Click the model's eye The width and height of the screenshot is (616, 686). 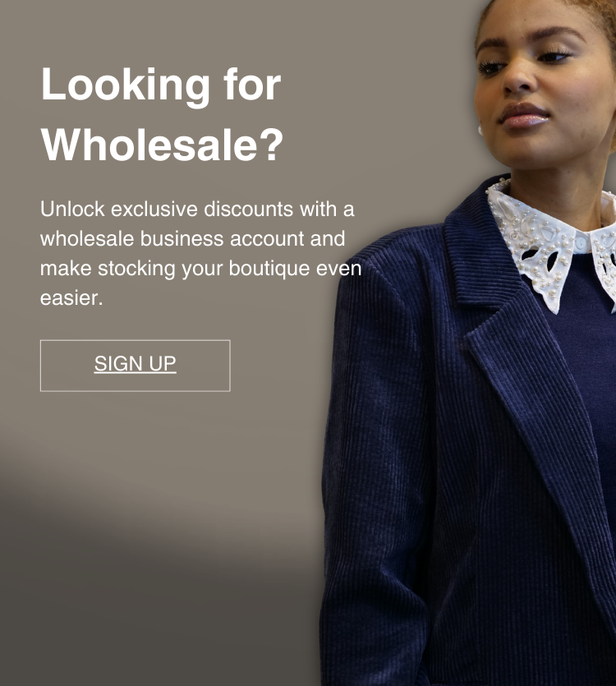[493, 67]
